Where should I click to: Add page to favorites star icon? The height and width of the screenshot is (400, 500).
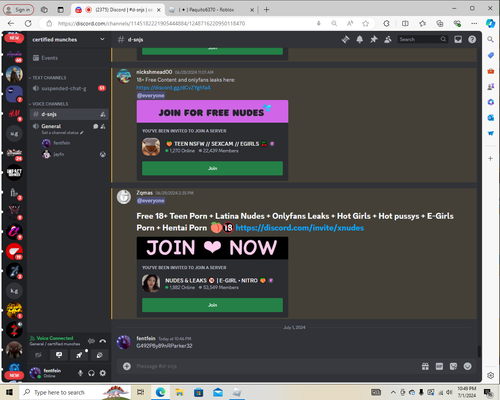click(366, 23)
